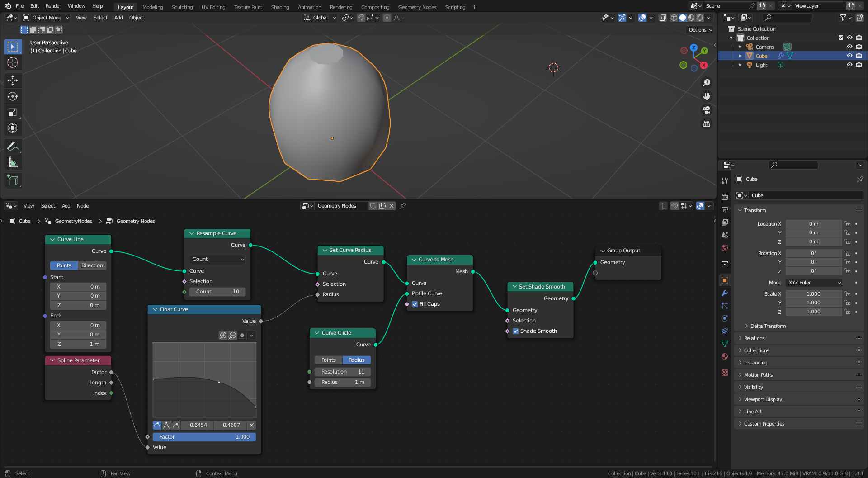The width and height of the screenshot is (868, 478).
Task: Select the Add Cube tool
Action: tap(13, 180)
